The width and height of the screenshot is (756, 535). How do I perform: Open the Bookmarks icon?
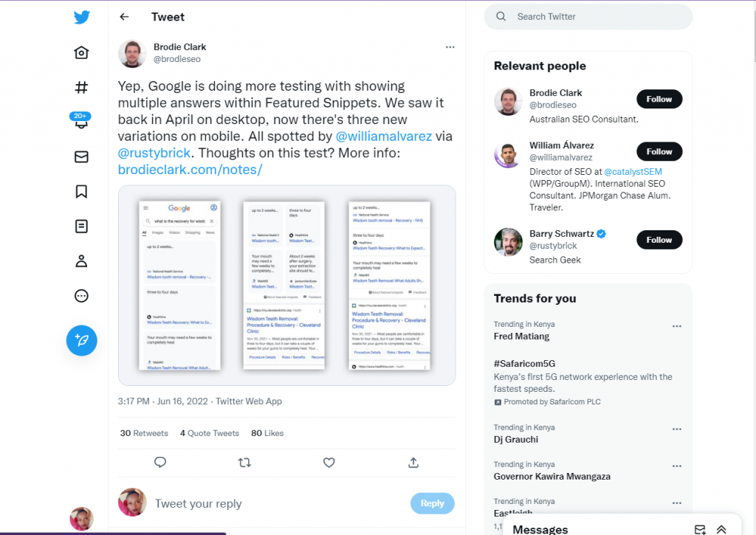point(81,191)
